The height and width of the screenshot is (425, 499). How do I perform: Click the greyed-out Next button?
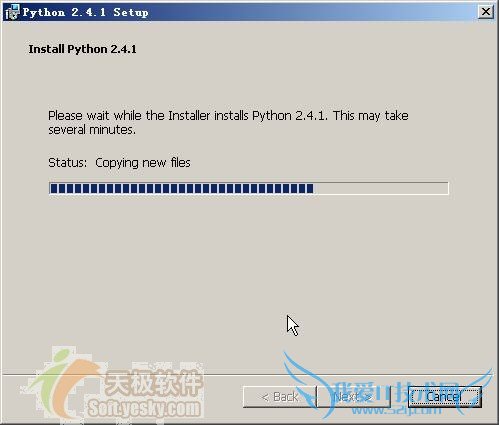click(x=353, y=397)
